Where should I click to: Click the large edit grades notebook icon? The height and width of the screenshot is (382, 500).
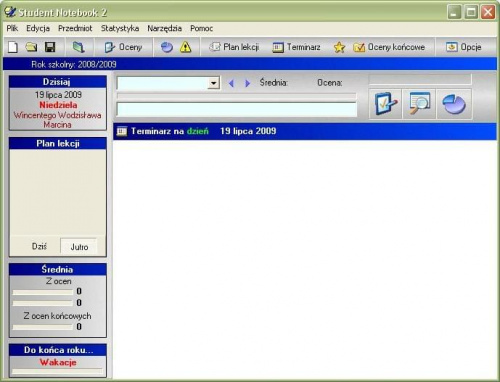(x=386, y=104)
